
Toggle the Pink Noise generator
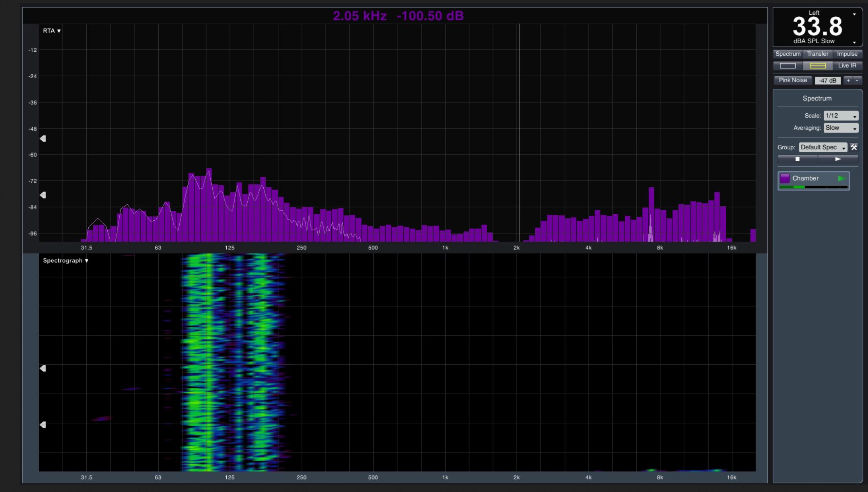(x=793, y=80)
